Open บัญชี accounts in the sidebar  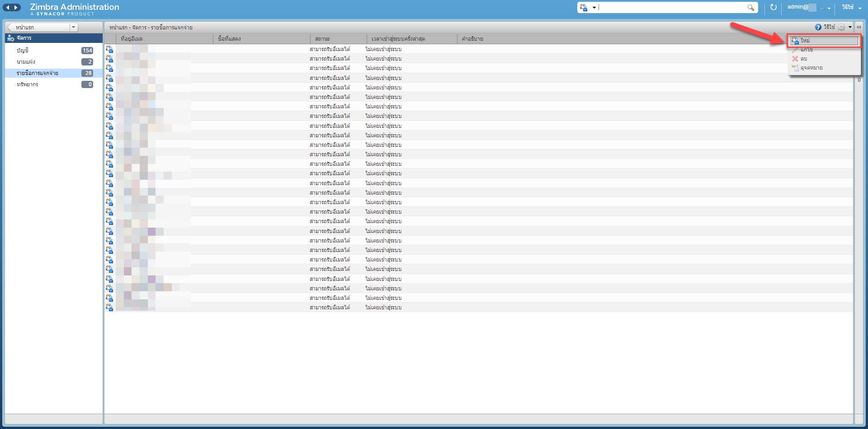pos(23,51)
